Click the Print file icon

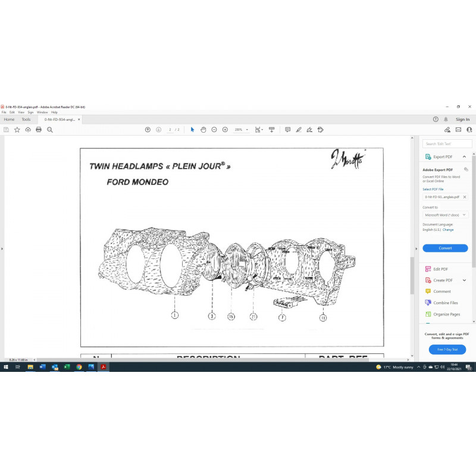39,130
